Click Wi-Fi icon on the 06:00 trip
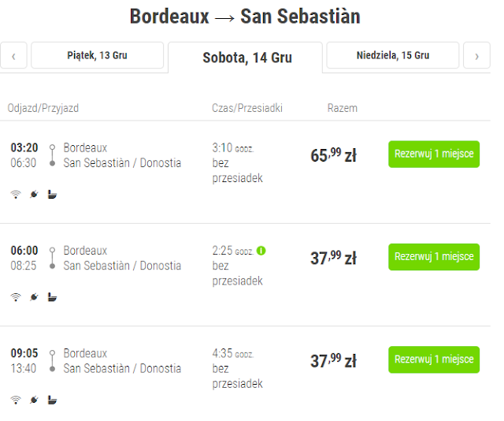The width and height of the screenshot is (504, 421). tap(15, 297)
